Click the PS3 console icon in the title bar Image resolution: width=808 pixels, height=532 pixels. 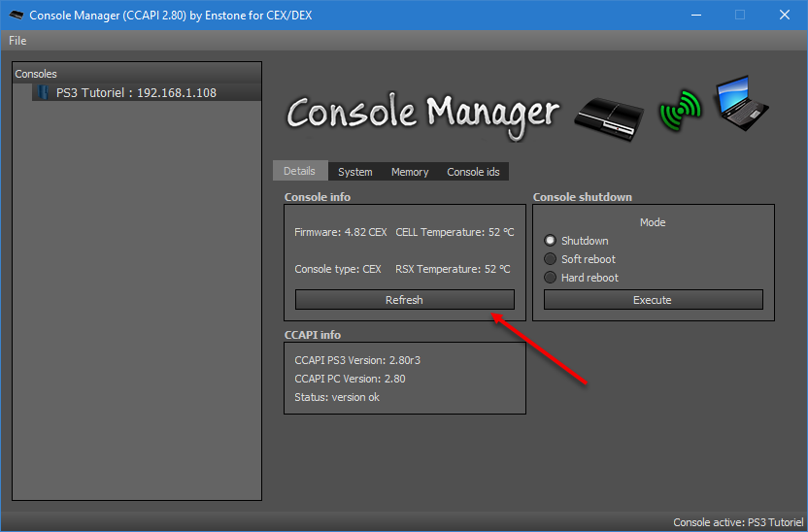(16, 15)
